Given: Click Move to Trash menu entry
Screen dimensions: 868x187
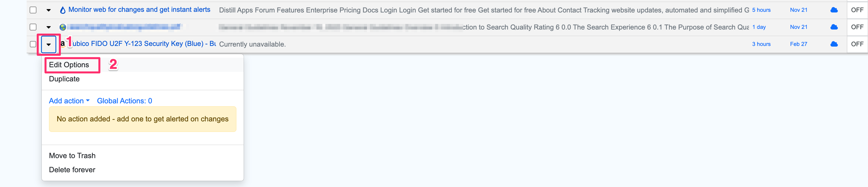Looking at the screenshot, I should [x=72, y=156].
